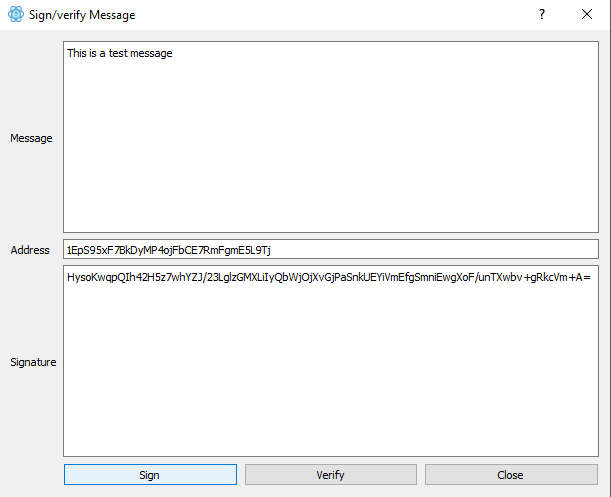Open the help question mark button

click(x=542, y=14)
